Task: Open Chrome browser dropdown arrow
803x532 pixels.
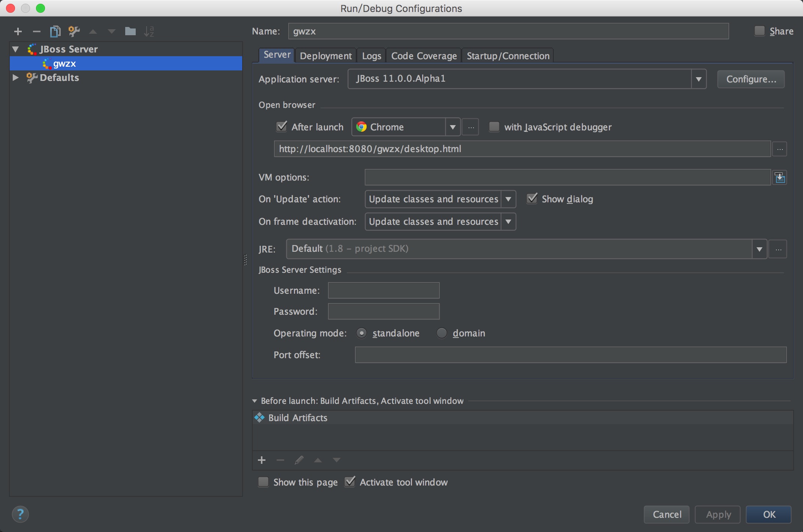Action: click(452, 127)
